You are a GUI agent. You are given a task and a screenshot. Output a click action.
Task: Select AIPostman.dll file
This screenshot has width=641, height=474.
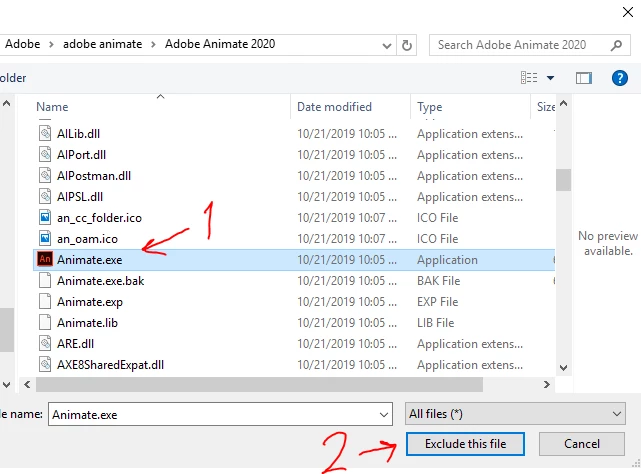(94, 176)
